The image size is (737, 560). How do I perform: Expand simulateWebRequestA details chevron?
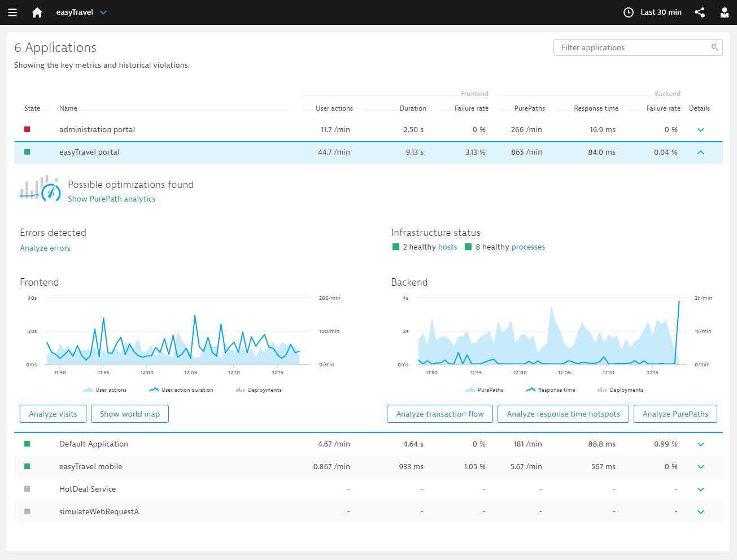(x=701, y=512)
